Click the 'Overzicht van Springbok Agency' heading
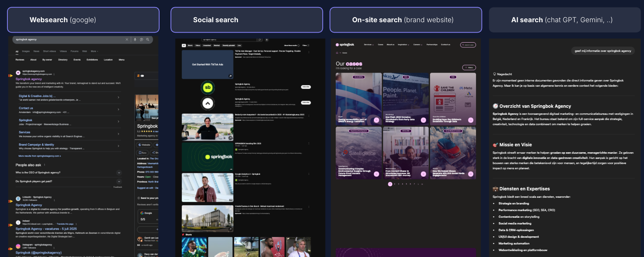This screenshot has height=257, width=644. click(535, 106)
